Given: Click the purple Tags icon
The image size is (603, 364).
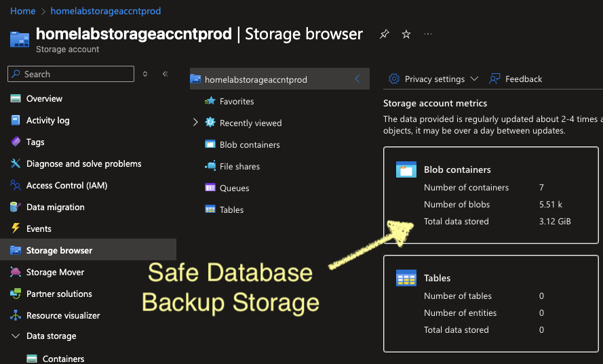Looking at the screenshot, I should coord(16,142).
